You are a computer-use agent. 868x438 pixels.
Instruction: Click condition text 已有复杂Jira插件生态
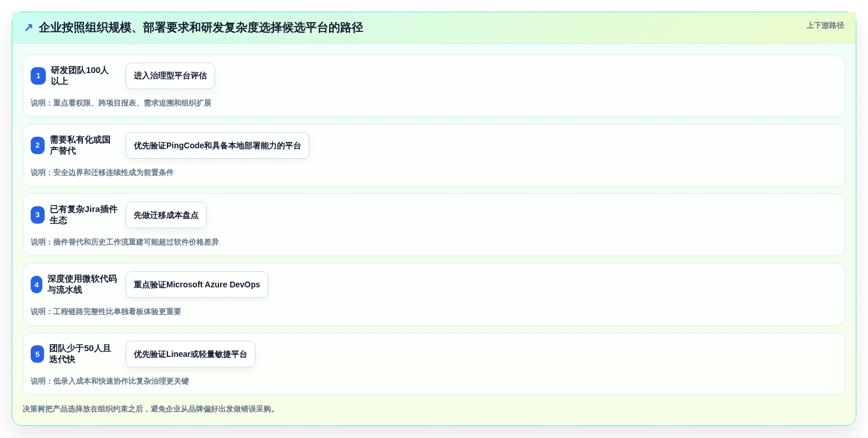click(x=83, y=215)
